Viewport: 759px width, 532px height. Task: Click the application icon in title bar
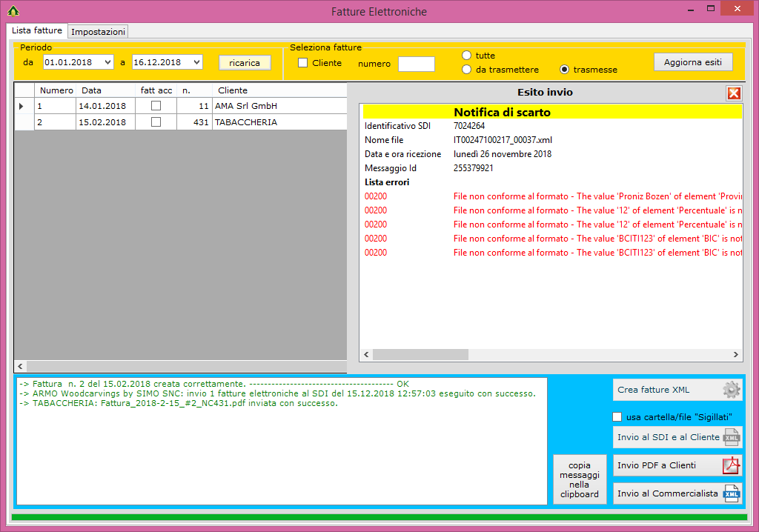pos(13,11)
